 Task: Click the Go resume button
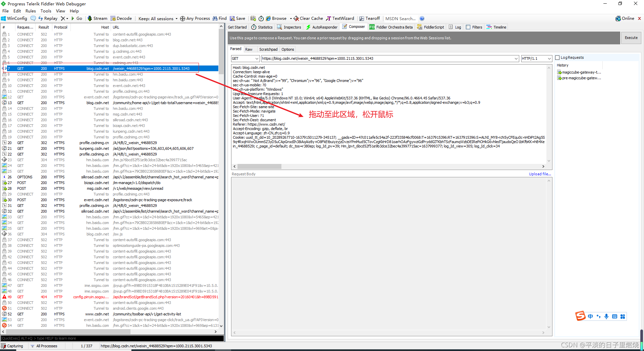[x=77, y=18]
